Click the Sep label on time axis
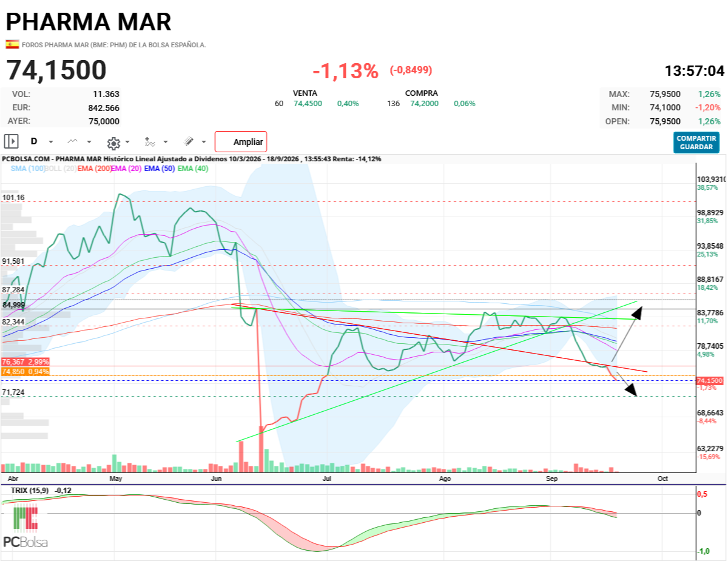Screen dimensions: 728x561 point(551,479)
